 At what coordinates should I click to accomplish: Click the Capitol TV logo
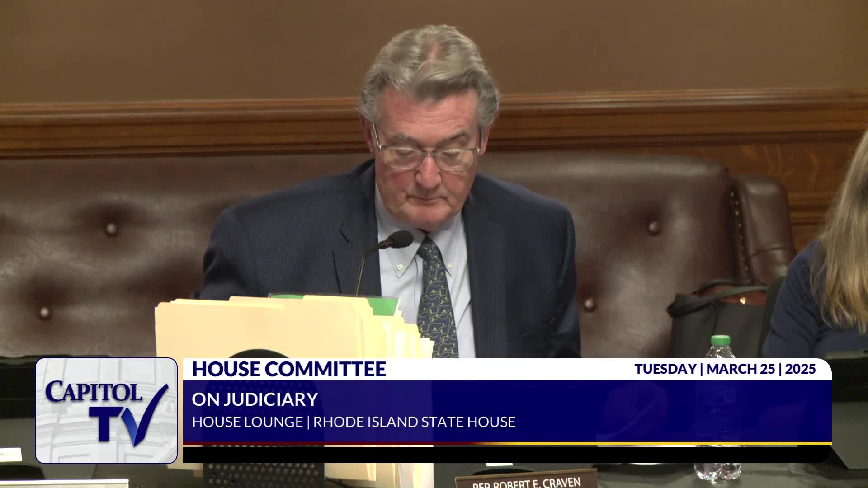(106, 410)
